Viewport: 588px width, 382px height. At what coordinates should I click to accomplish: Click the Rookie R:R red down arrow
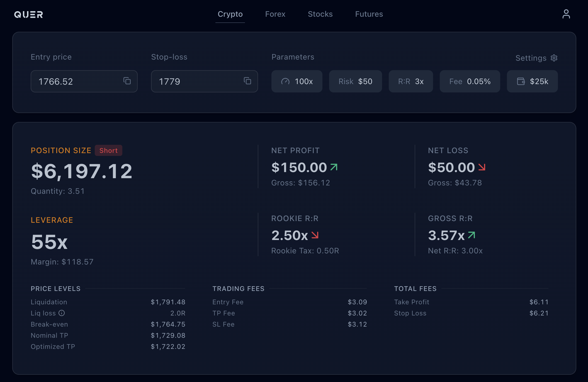pyautogui.click(x=315, y=235)
